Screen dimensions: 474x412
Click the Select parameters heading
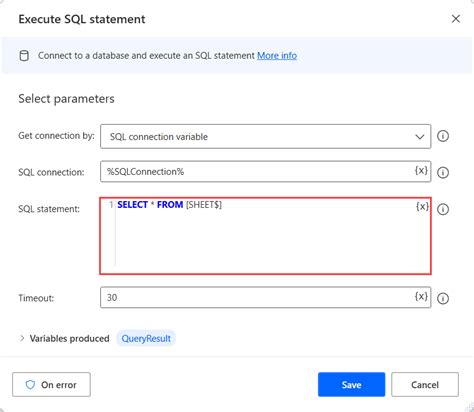pos(66,99)
